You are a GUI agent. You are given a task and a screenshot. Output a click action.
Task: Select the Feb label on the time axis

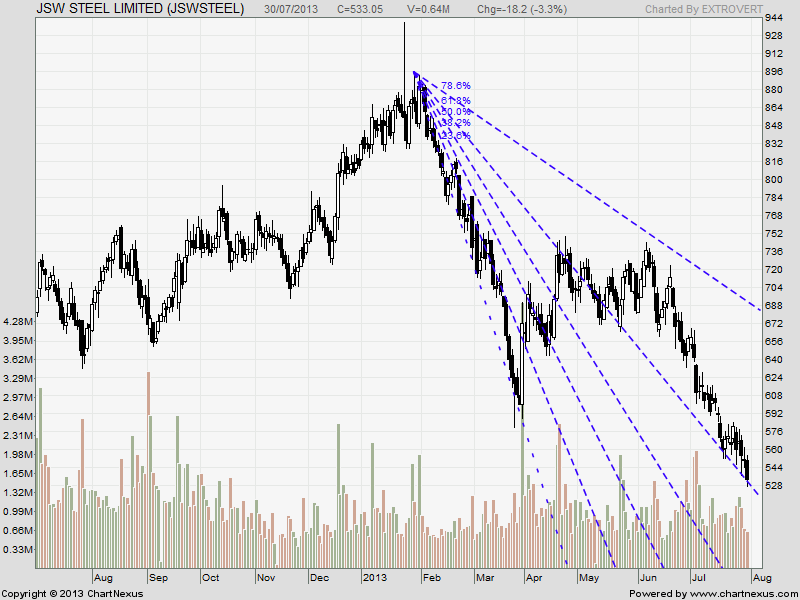[x=434, y=577]
